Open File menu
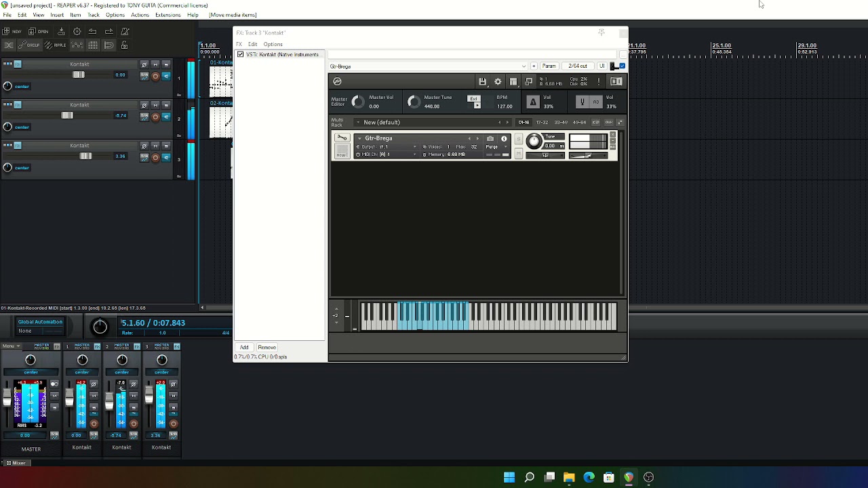Image resolution: width=868 pixels, height=488 pixels. point(7,15)
